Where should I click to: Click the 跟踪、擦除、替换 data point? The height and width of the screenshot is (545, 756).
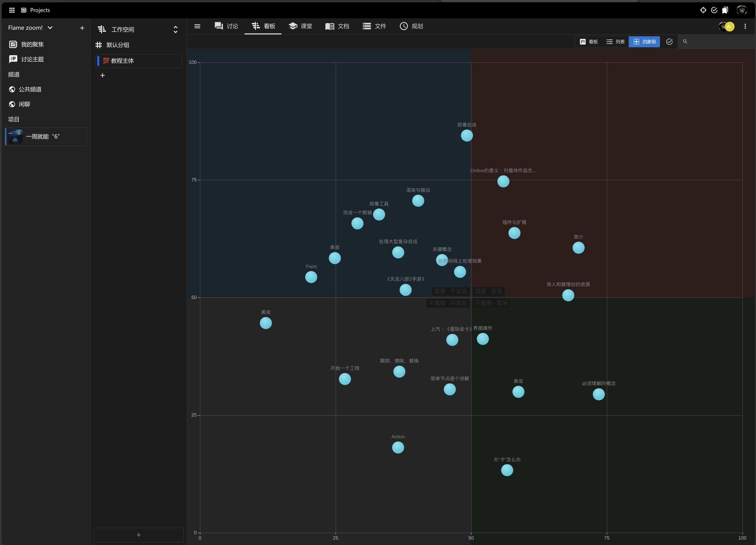coord(399,371)
